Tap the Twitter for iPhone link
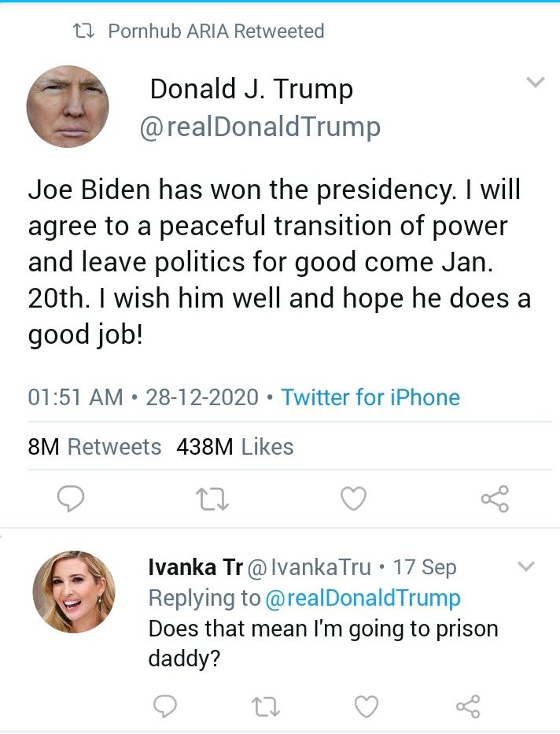The width and height of the screenshot is (560, 734). (x=370, y=397)
